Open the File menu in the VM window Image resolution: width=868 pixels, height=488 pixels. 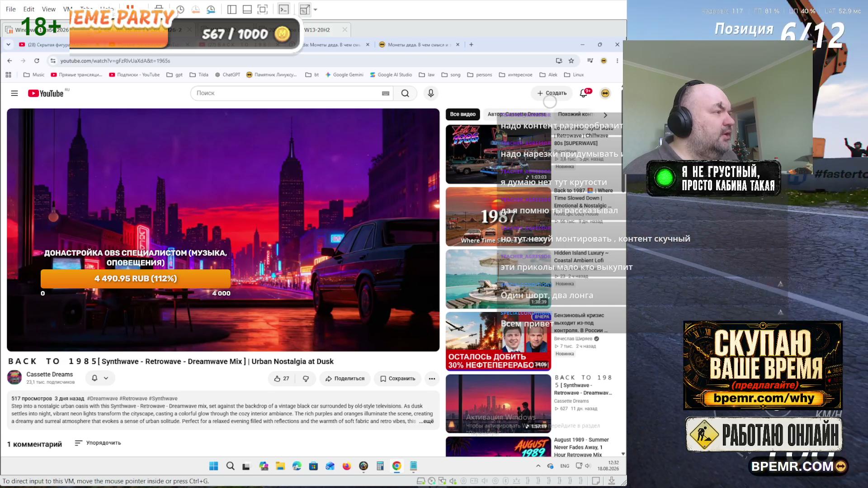(x=11, y=9)
